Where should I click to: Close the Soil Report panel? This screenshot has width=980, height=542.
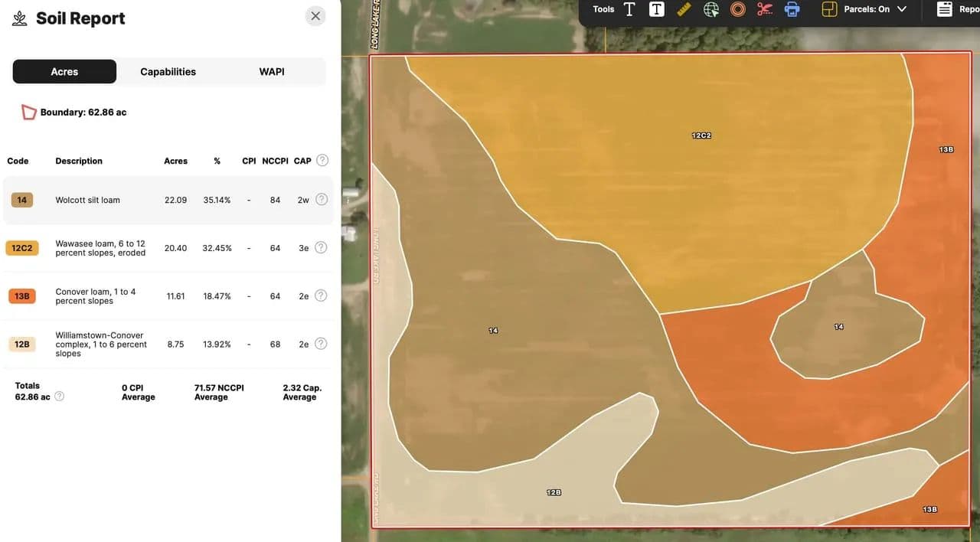[315, 16]
